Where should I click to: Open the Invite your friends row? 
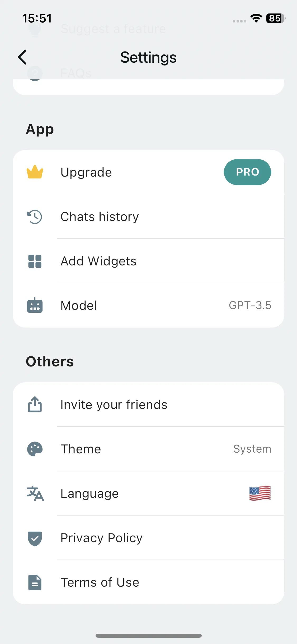(x=148, y=404)
